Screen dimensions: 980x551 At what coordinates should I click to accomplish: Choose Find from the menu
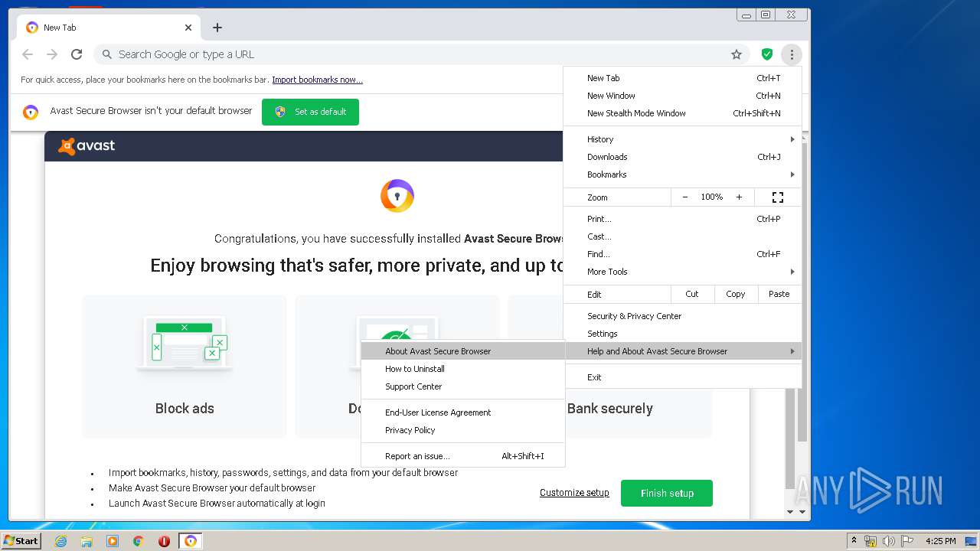682,254
